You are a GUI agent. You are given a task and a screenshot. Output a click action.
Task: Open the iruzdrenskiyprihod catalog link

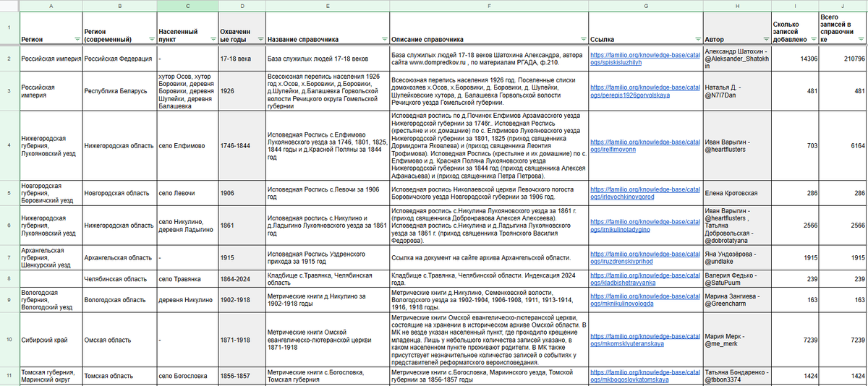click(x=645, y=258)
